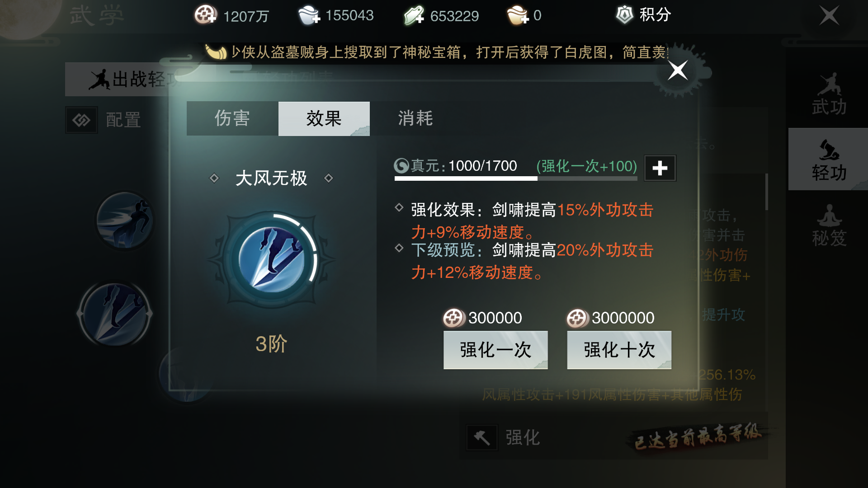
Task: Open the 积分 points shield icon
Action: (x=625, y=14)
